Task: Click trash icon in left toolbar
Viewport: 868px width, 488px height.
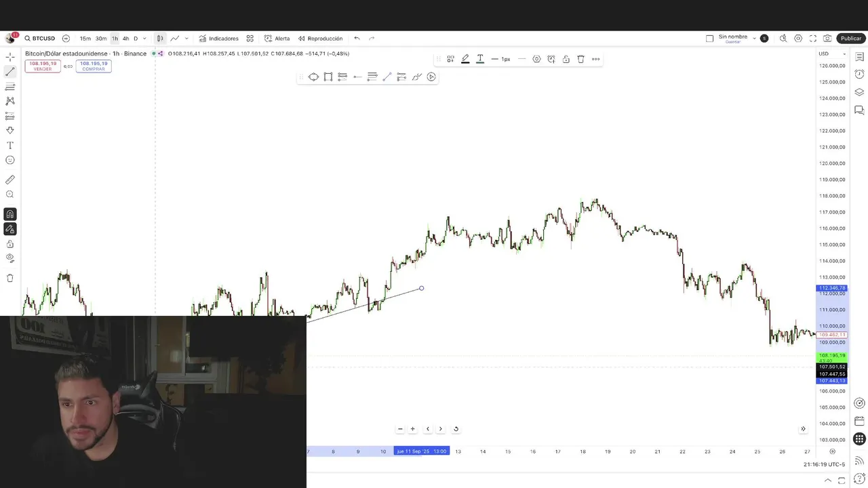Action: point(10,278)
